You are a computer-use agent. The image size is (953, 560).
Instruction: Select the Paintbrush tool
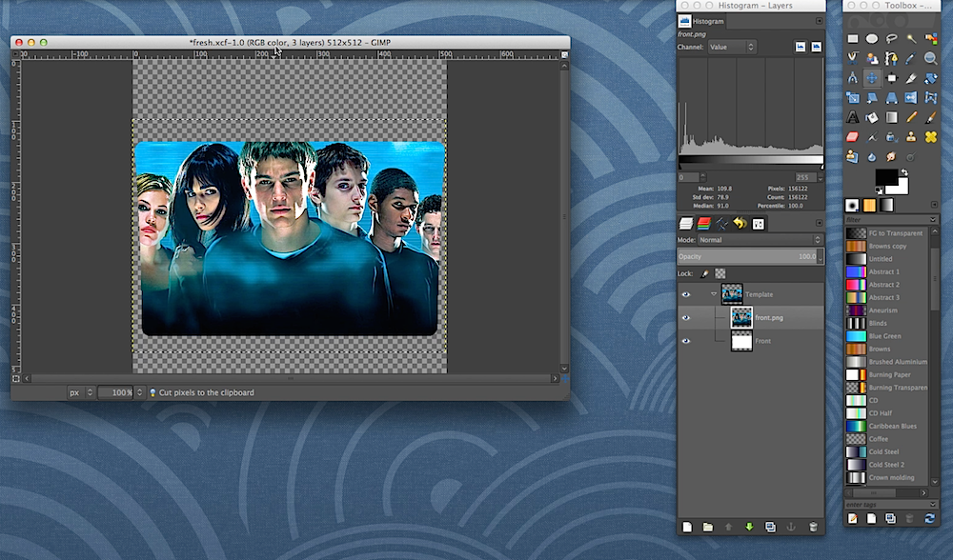pos(930,117)
